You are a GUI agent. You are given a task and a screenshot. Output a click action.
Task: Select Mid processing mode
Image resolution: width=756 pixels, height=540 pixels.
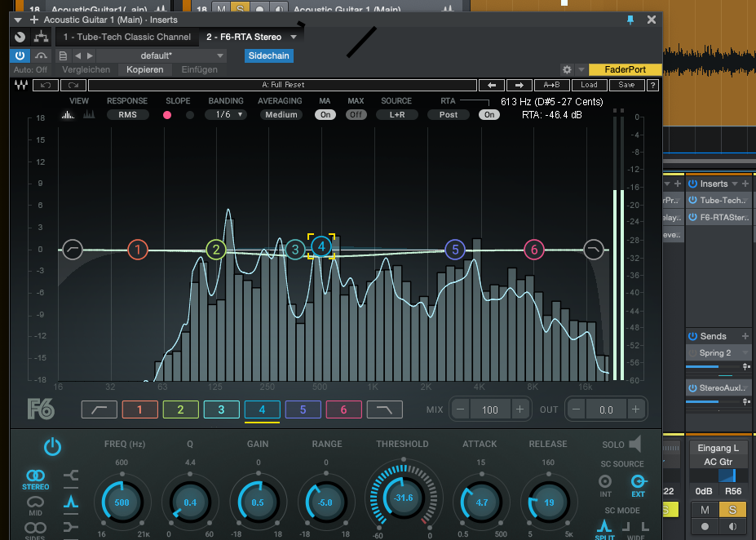point(35,507)
